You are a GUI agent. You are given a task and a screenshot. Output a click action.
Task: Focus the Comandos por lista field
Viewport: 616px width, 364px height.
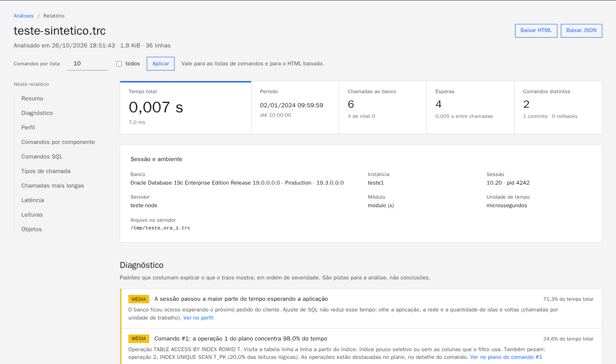(x=87, y=64)
